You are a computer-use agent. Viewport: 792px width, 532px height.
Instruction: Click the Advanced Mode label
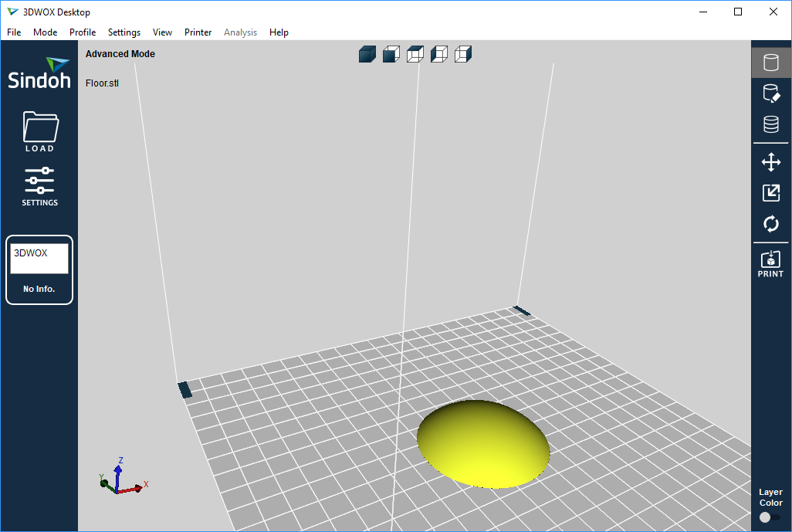point(120,53)
